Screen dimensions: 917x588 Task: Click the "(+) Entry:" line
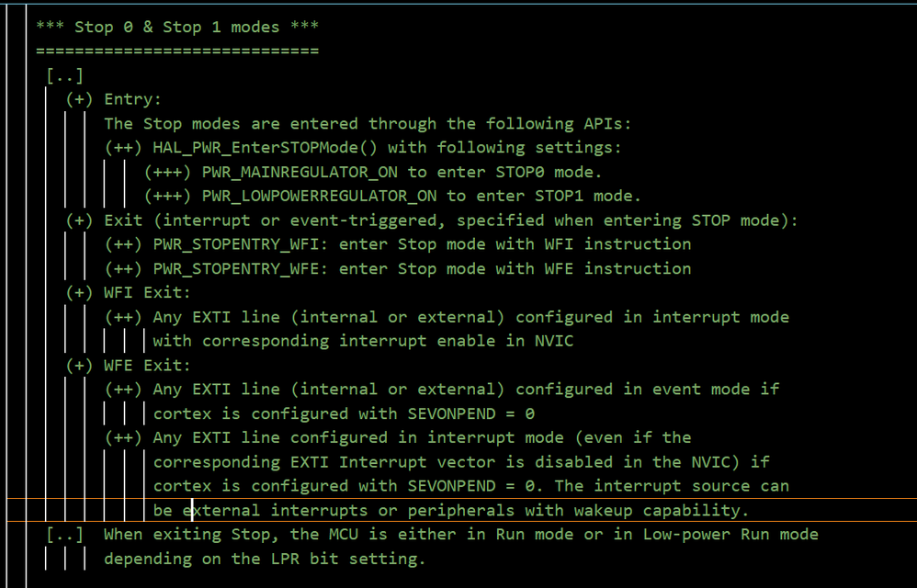113,99
